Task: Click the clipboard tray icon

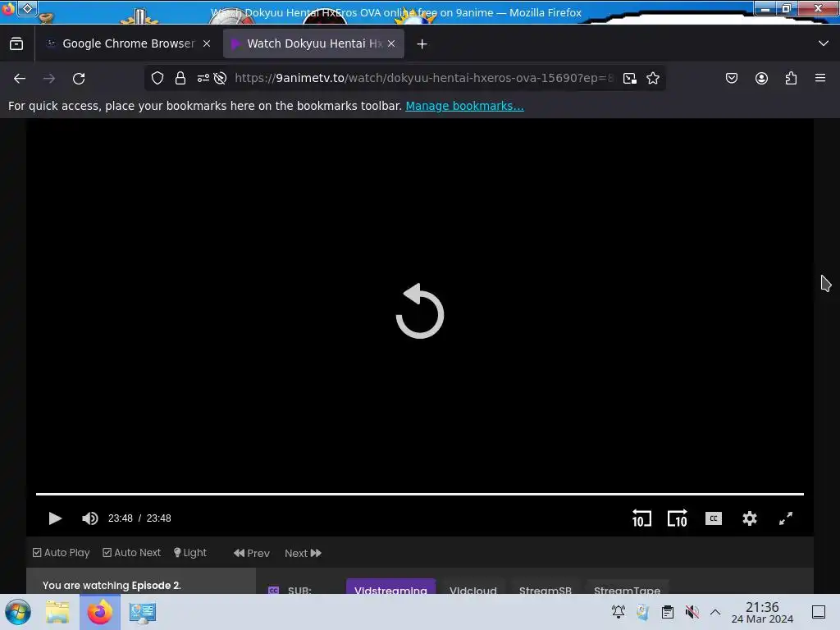Action: click(668, 612)
